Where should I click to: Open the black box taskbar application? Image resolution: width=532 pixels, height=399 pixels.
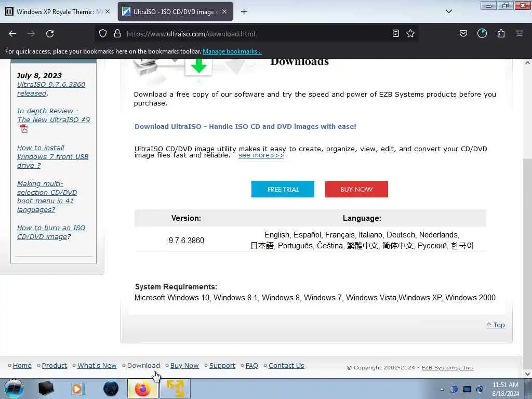(46, 389)
